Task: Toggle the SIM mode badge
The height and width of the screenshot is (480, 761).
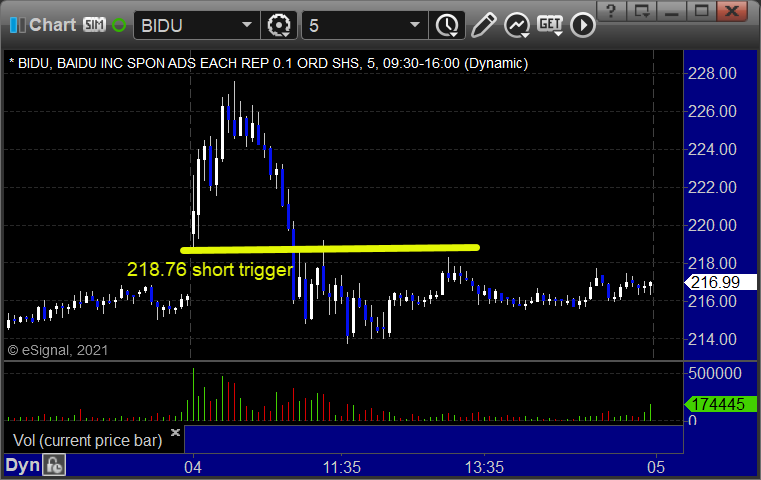Action: coord(94,24)
